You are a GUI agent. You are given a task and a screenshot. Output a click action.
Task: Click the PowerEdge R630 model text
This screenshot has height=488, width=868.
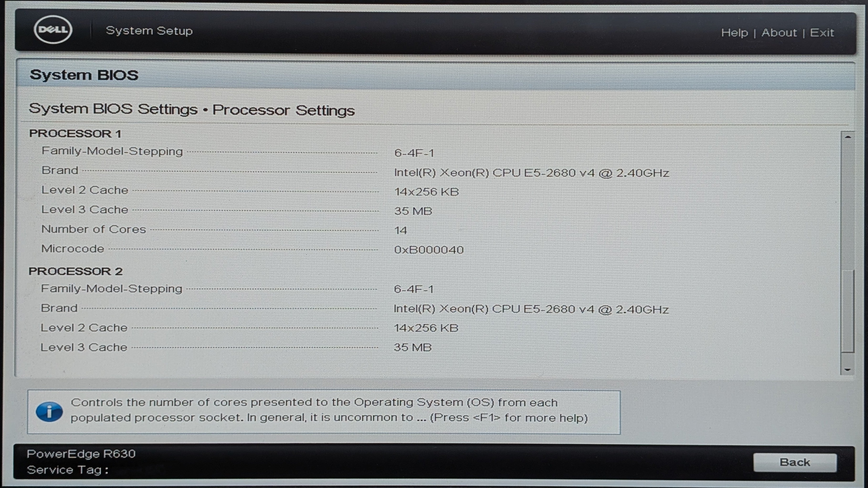click(81, 454)
